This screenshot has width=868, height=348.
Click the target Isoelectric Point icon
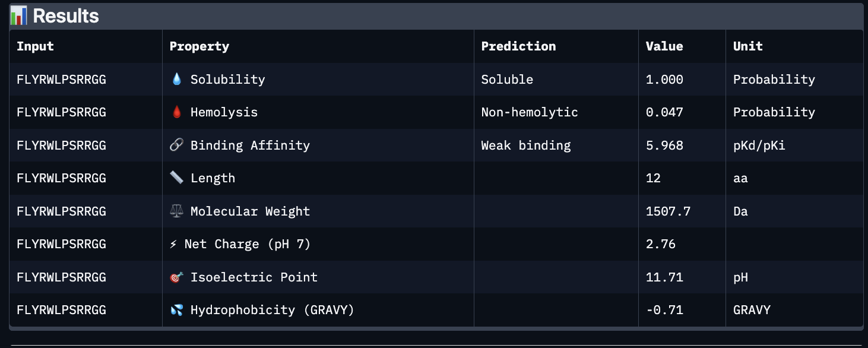[176, 277]
